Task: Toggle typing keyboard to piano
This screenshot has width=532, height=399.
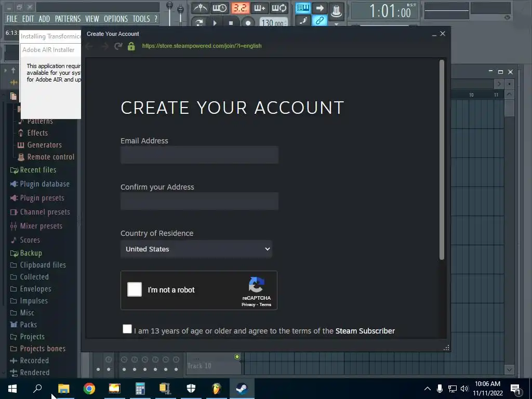Action: click(x=303, y=8)
